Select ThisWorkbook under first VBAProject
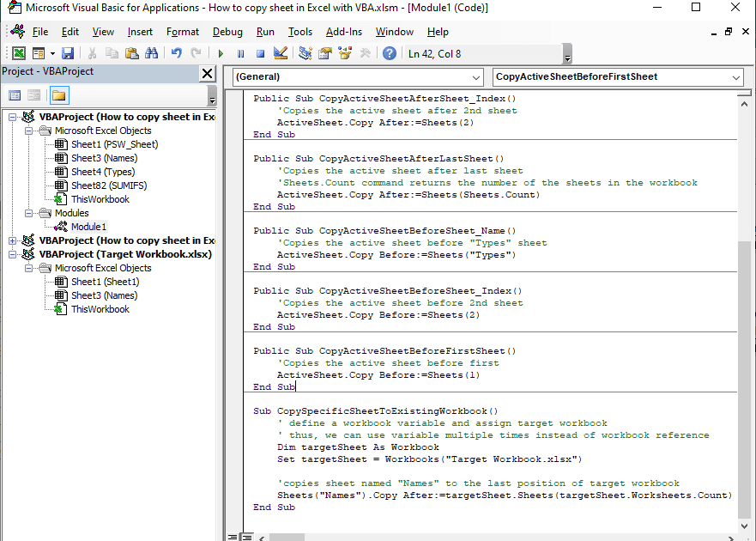 [100, 199]
